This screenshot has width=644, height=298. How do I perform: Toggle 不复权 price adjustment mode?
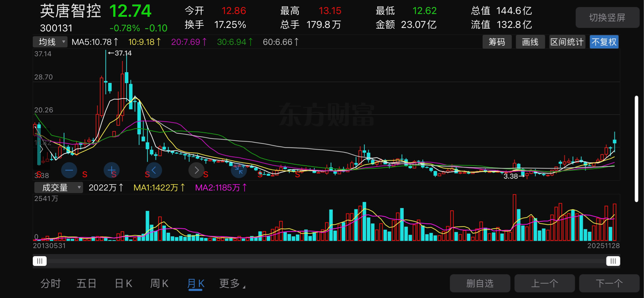pos(604,42)
